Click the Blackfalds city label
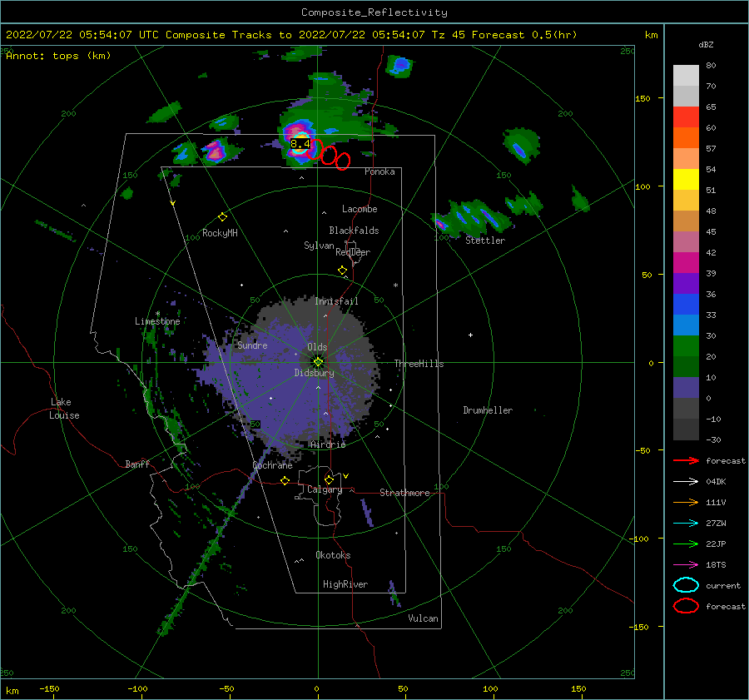The image size is (749, 700). click(354, 231)
